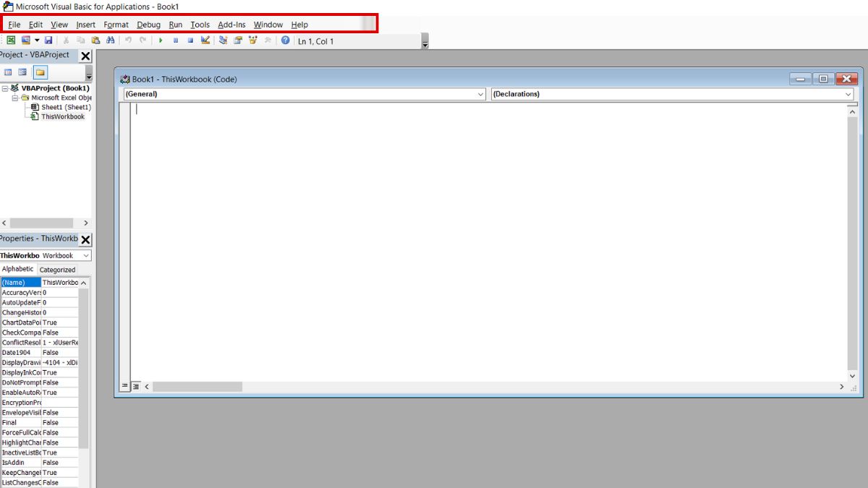Close the Properties - ThisWorkbook panel
This screenshot has width=868, height=488.
click(x=85, y=239)
